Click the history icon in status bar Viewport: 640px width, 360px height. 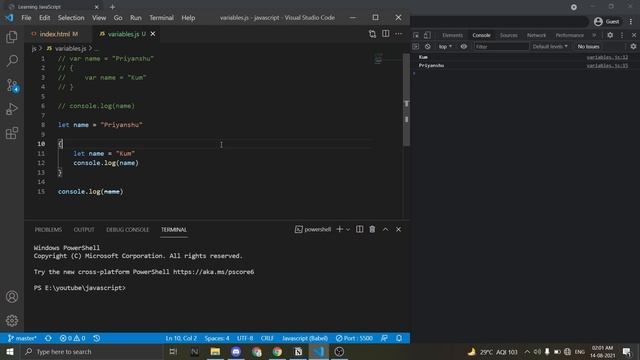pyautogui.click(x=97, y=338)
